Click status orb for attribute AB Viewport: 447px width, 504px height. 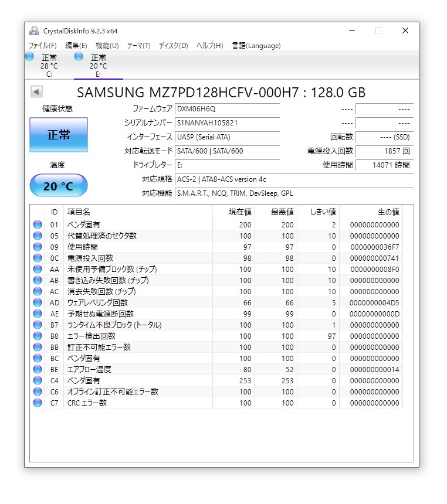pos(38,280)
